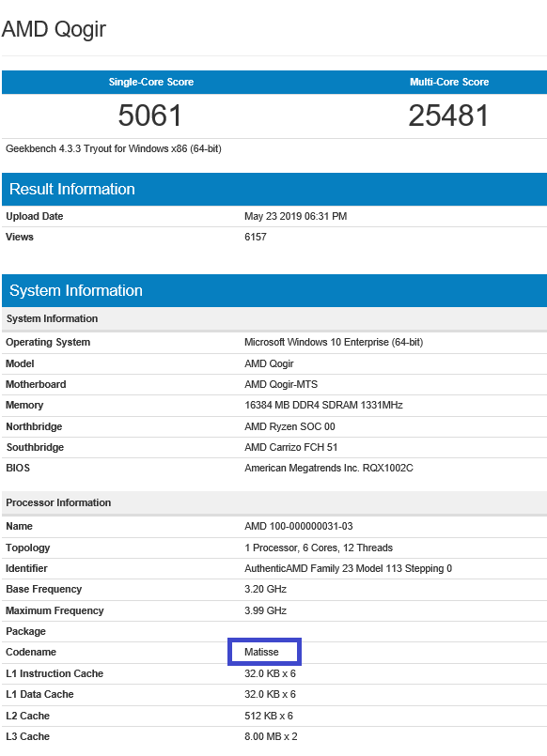547x756 pixels.
Task: Click the AMD Qogir model value
Action: 269,364
